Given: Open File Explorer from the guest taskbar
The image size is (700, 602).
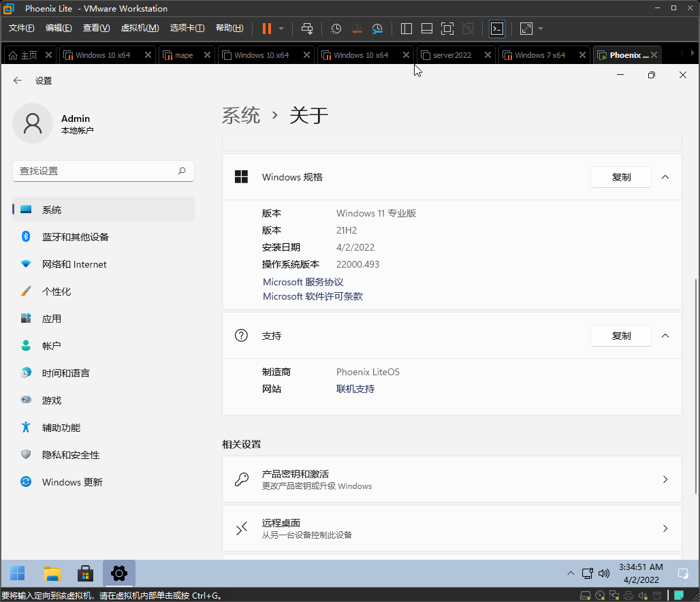Looking at the screenshot, I should pyautogui.click(x=52, y=573).
